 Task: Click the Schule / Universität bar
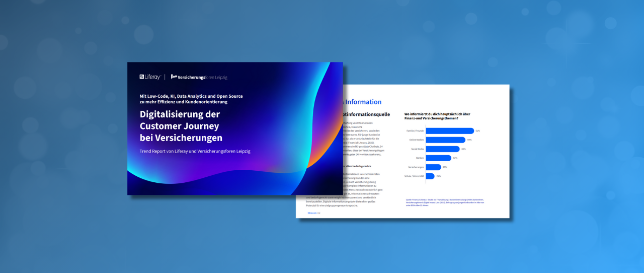[430, 176]
